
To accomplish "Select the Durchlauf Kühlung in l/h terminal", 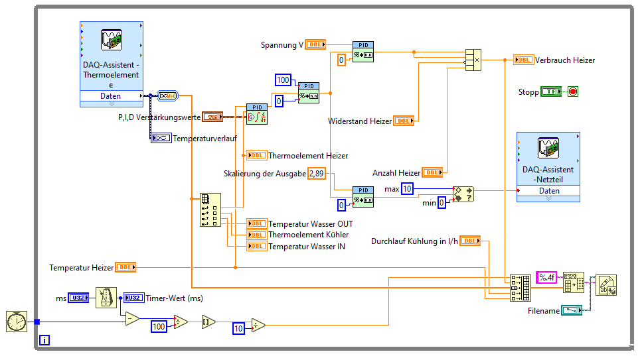I will (470, 241).
